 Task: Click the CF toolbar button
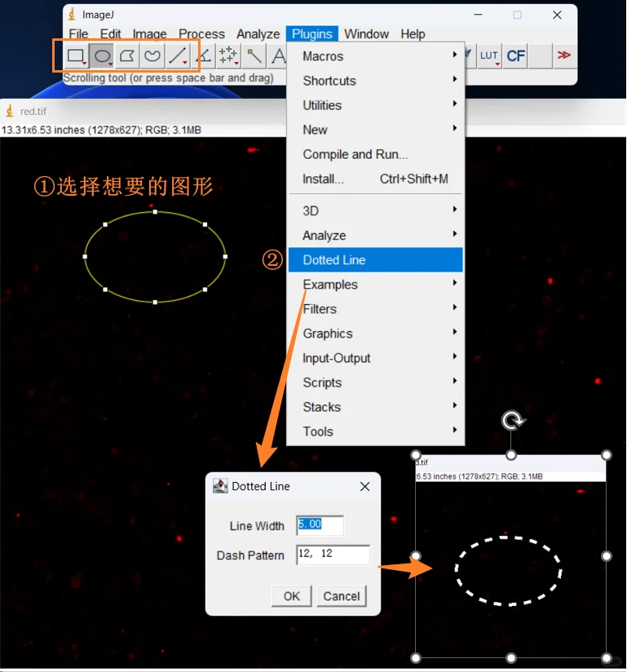pyautogui.click(x=515, y=55)
